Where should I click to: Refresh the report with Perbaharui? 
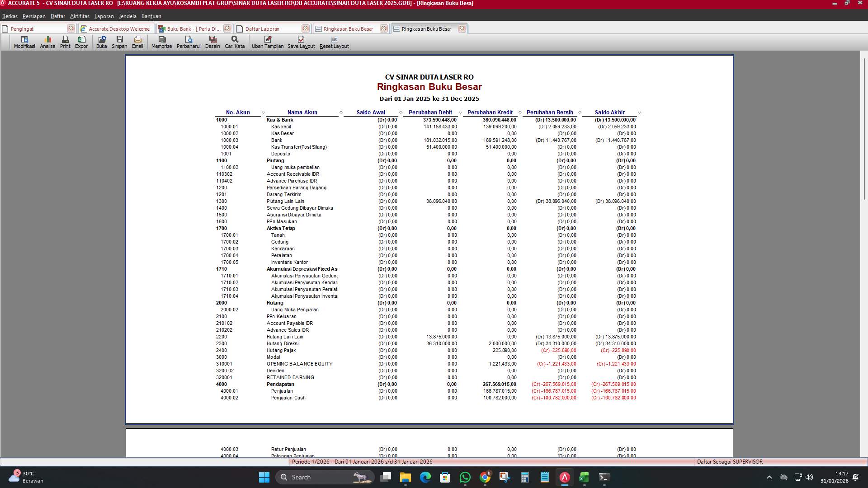pyautogui.click(x=189, y=42)
